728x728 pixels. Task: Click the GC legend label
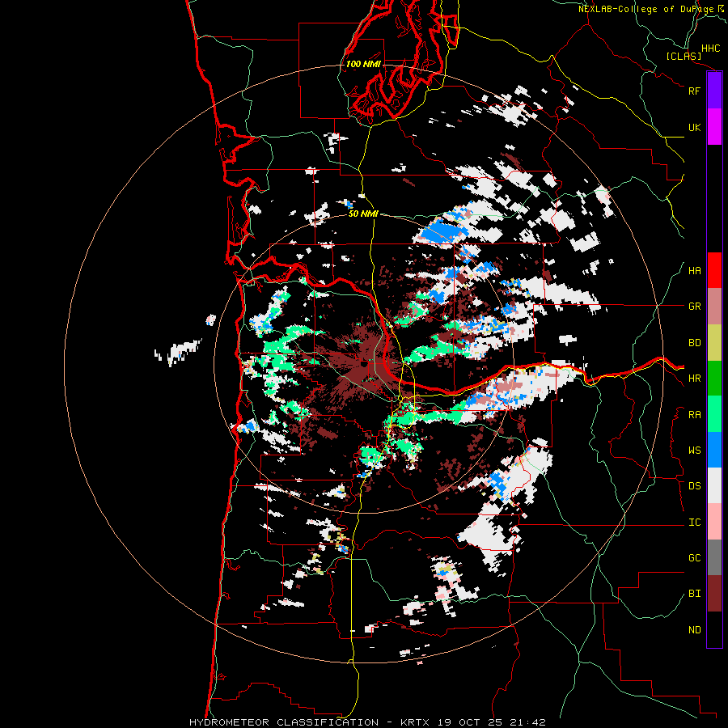[695, 558]
